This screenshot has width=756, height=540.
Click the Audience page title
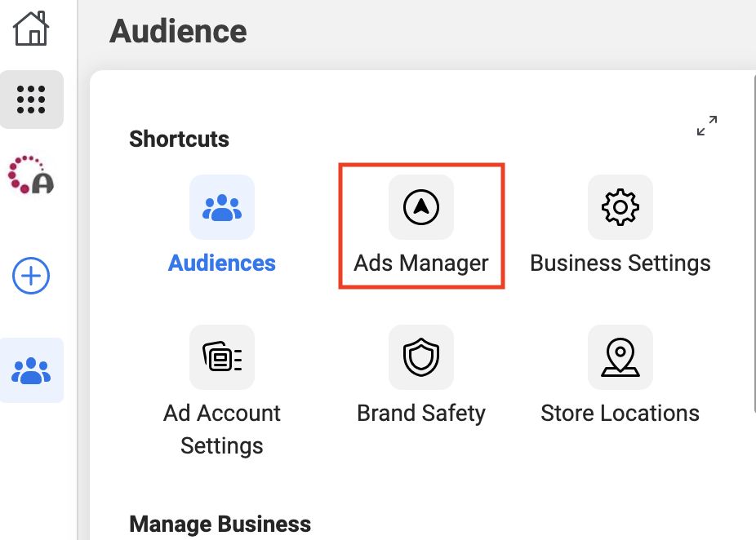(178, 31)
